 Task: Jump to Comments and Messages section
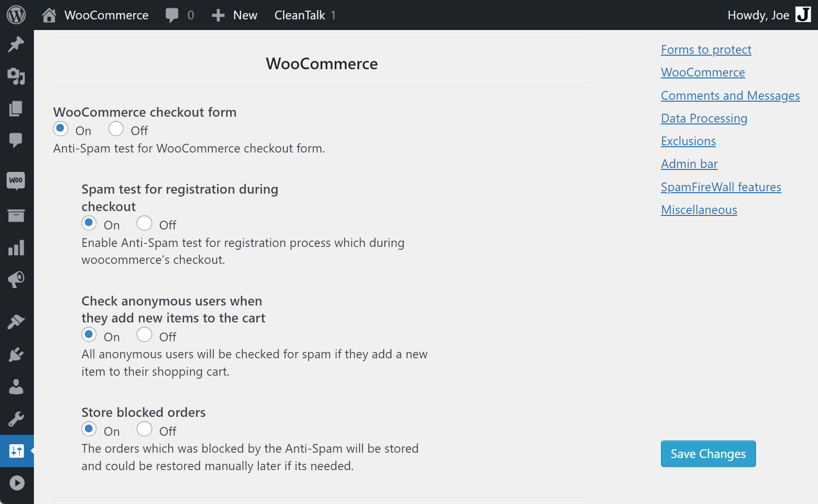[x=730, y=95]
